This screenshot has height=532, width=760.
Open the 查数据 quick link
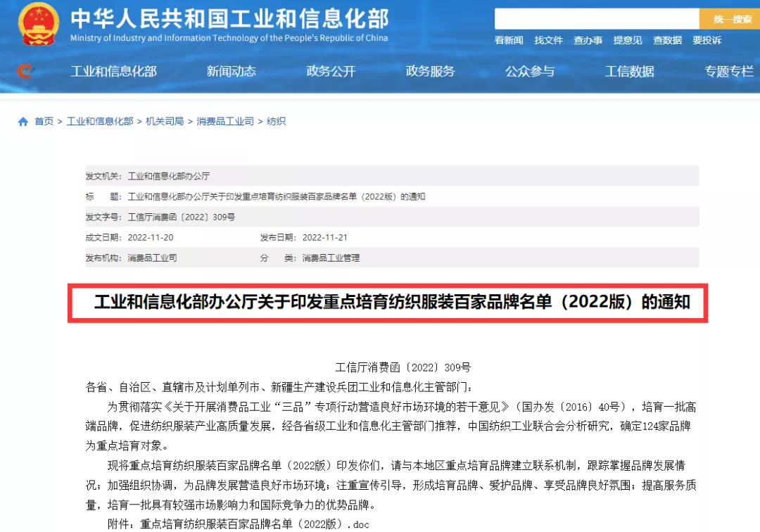[667, 40]
